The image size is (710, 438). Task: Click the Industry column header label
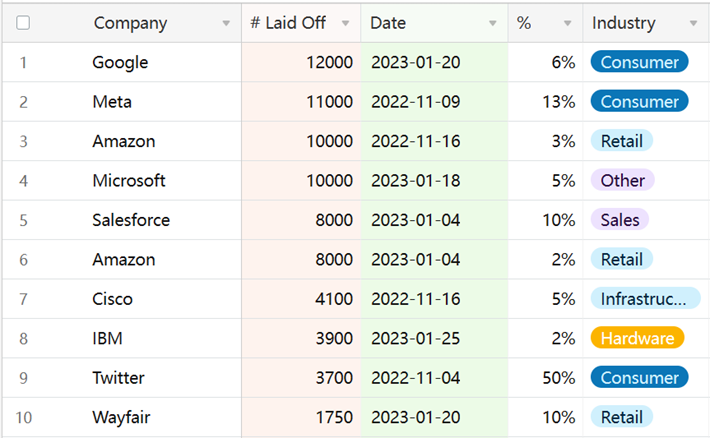pyautogui.click(x=624, y=23)
